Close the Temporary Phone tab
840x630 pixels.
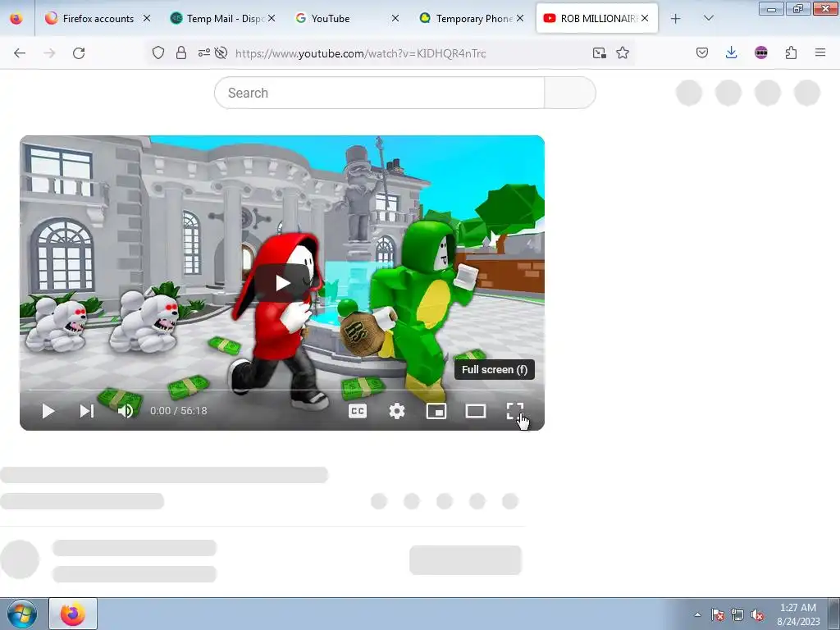click(x=520, y=18)
